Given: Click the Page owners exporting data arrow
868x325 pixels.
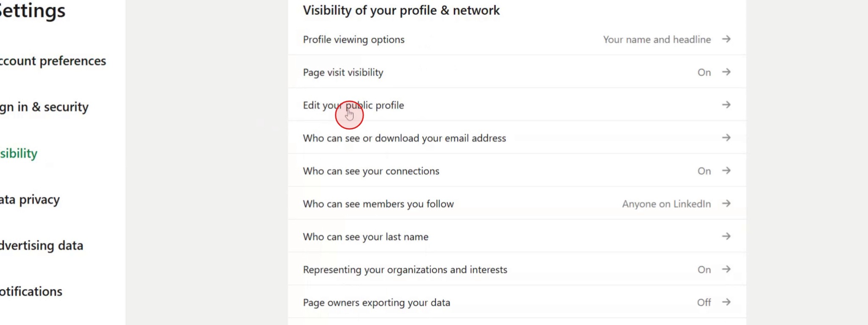Looking at the screenshot, I should [726, 302].
